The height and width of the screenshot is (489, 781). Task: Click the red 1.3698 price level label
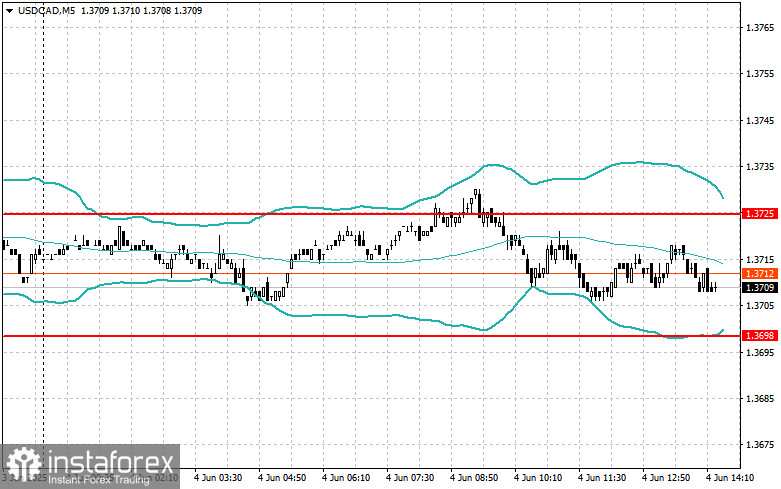[760, 336]
